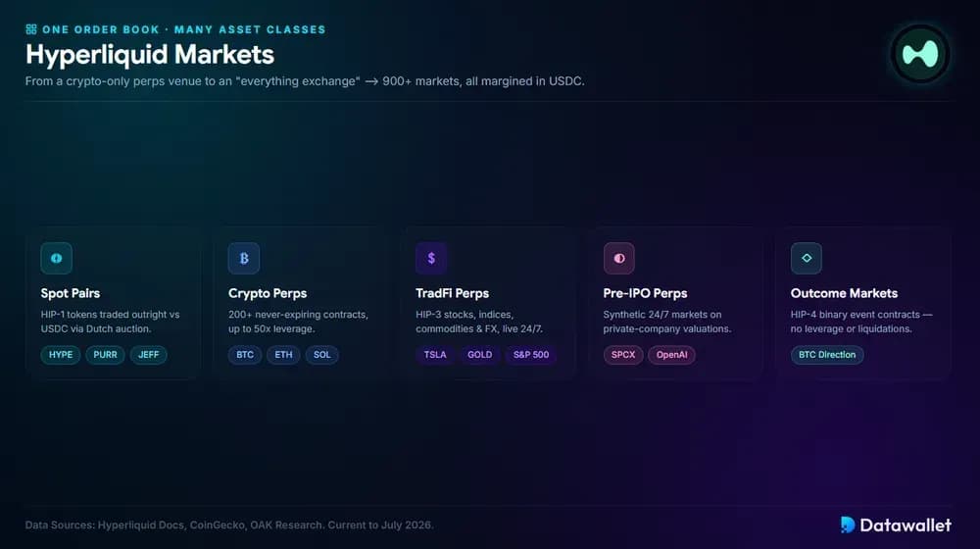Viewport: 980px width, 549px height.
Task: Select the PURR tag
Action: pos(105,355)
